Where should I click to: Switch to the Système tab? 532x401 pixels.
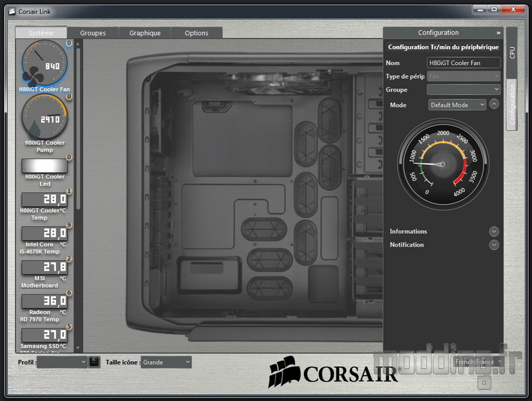tap(41, 33)
